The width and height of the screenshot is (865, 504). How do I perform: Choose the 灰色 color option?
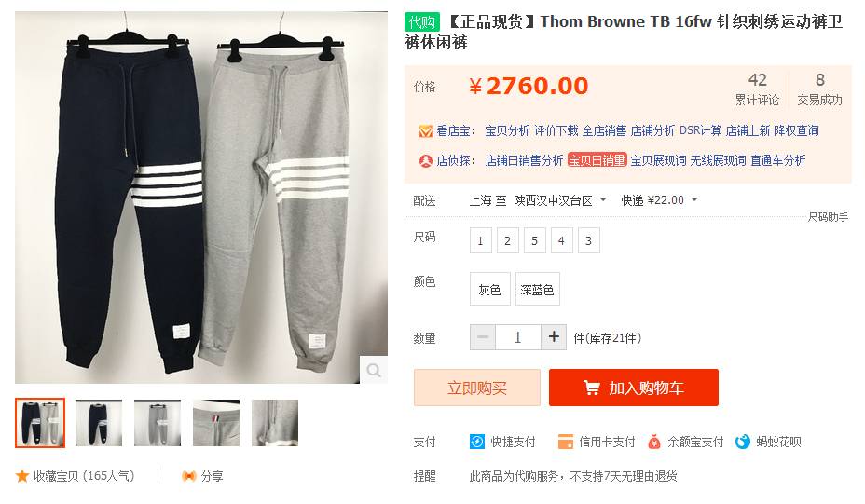(490, 289)
